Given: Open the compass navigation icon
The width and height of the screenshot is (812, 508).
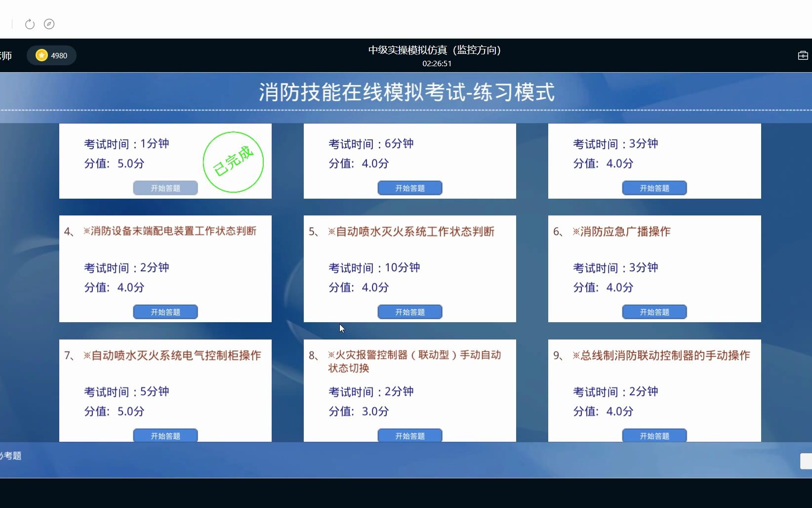Looking at the screenshot, I should pyautogui.click(x=49, y=24).
